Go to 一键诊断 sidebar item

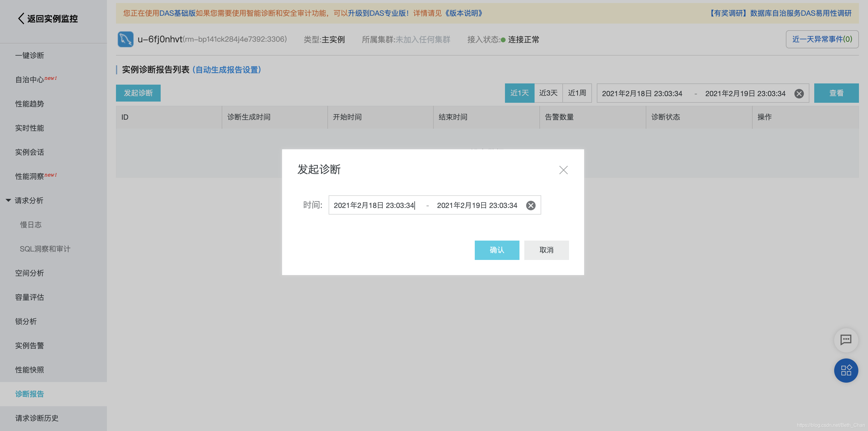(30, 55)
